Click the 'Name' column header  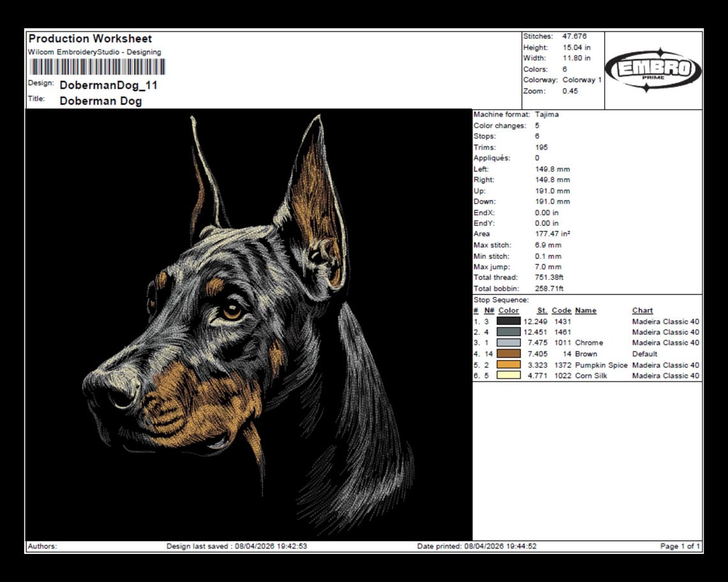pos(586,311)
